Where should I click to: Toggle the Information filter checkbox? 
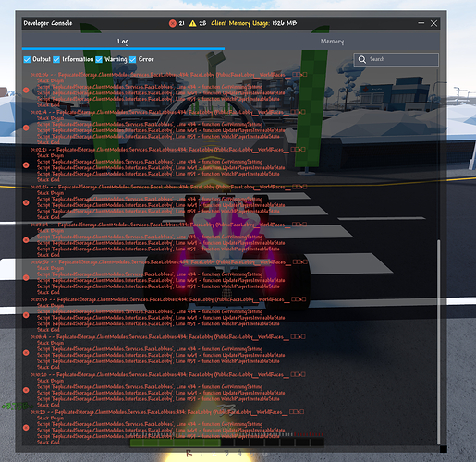pyautogui.click(x=56, y=59)
